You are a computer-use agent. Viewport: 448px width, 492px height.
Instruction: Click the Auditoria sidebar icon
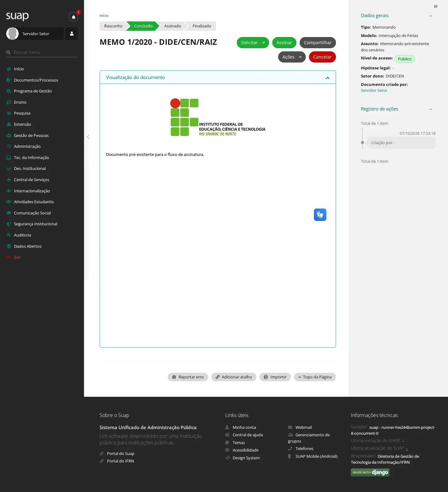click(x=9, y=235)
